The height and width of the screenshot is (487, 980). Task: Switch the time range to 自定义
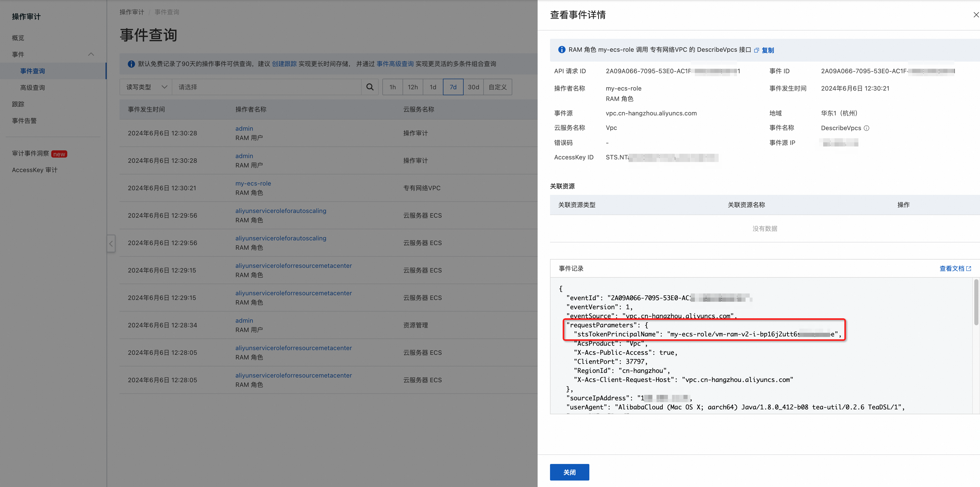pyautogui.click(x=497, y=87)
